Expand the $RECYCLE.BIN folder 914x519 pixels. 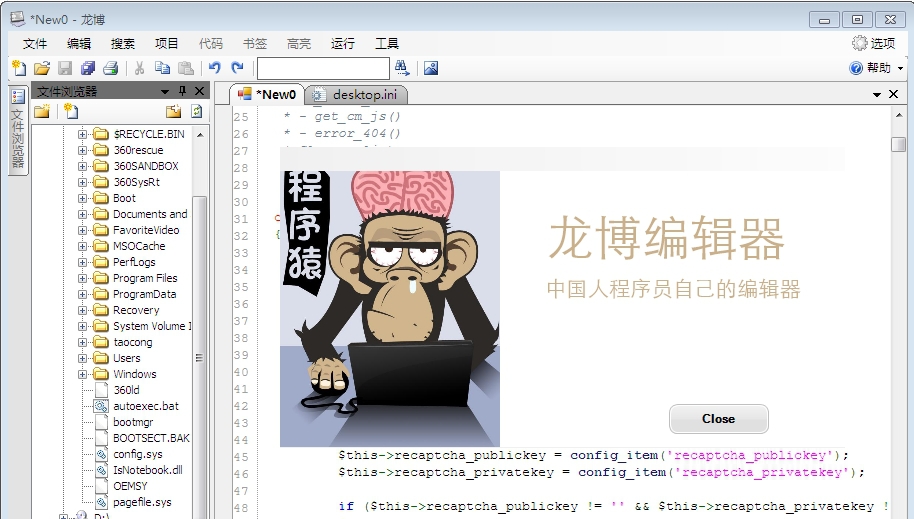(82, 134)
